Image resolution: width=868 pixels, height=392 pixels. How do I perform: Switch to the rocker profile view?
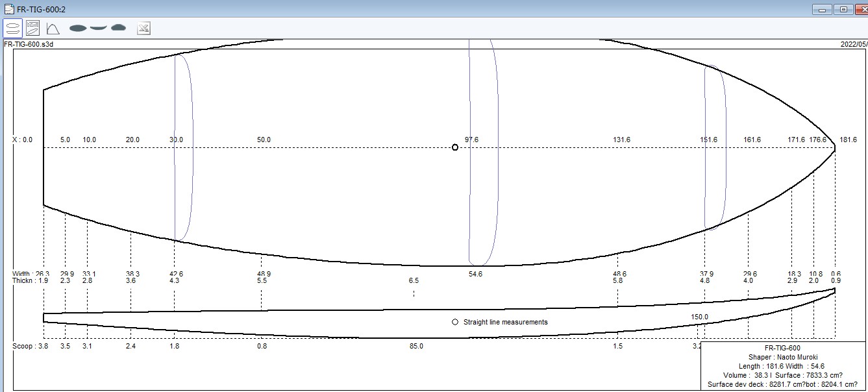pos(98,28)
